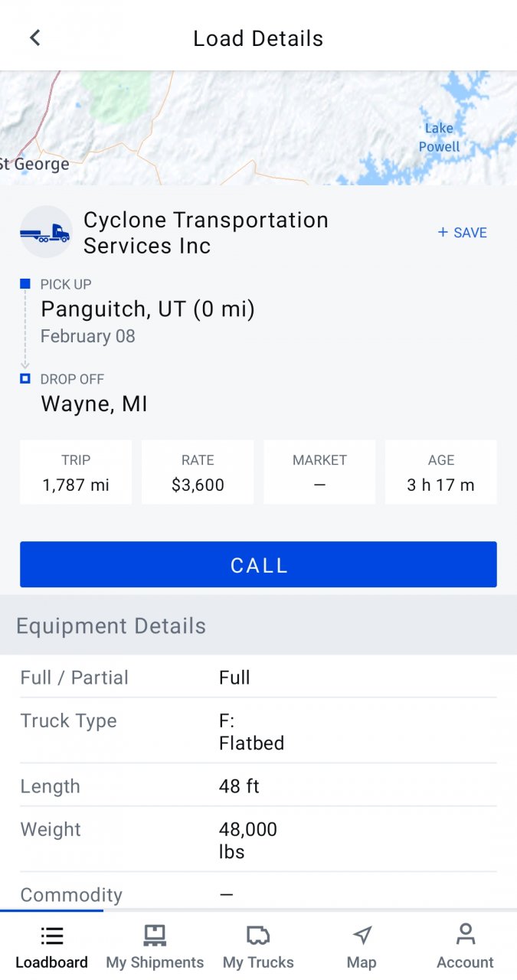Select the RATE $3,600 tile
The height and width of the screenshot is (980, 517).
coord(198,472)
